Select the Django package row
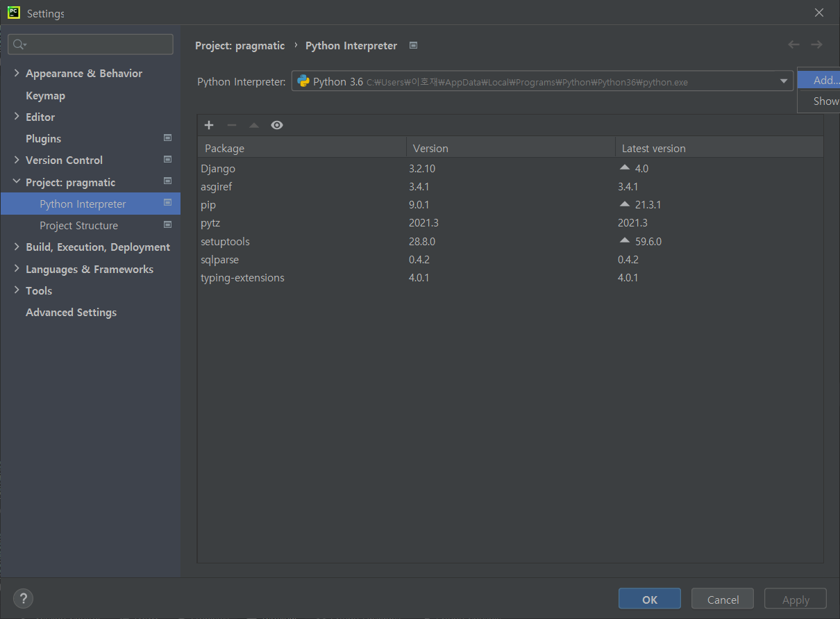 510,168
